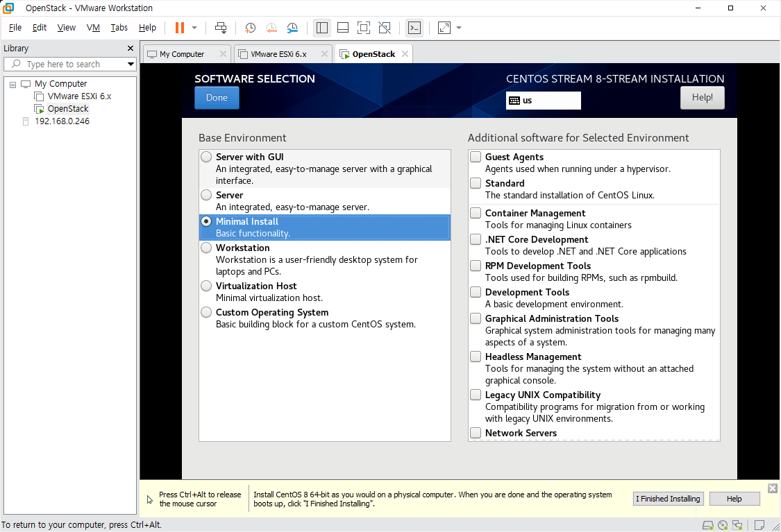Image resolution: width=781 pixels, height=532 pixels.
Task: Click the Done button
Action: [x=217, y=98]
